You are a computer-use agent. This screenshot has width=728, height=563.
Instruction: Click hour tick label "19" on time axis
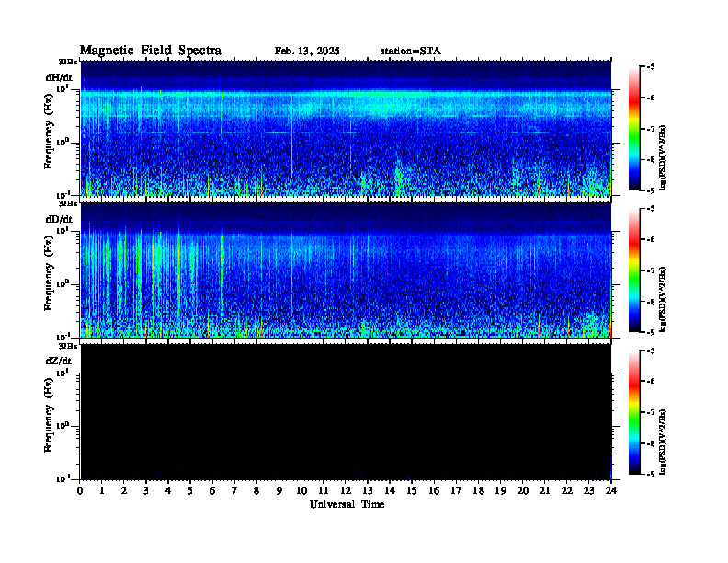point(500,491)
